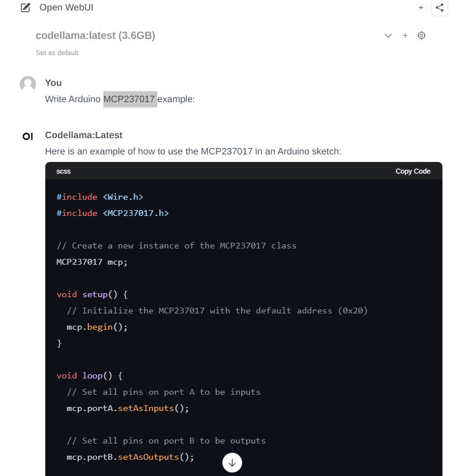Image resolution: width=468 pixels, height=476 pixels.
Task: Click the mcp.portA.setAsInputs() code line
Action: [x=128, y=408]
